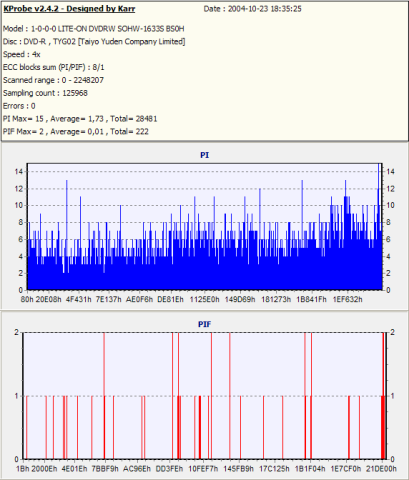The width and height of the screenshot is (409, 480).
Task: Click the Disc TYG02 Taiyo Yuden line
Action: [x=94, y=42]
